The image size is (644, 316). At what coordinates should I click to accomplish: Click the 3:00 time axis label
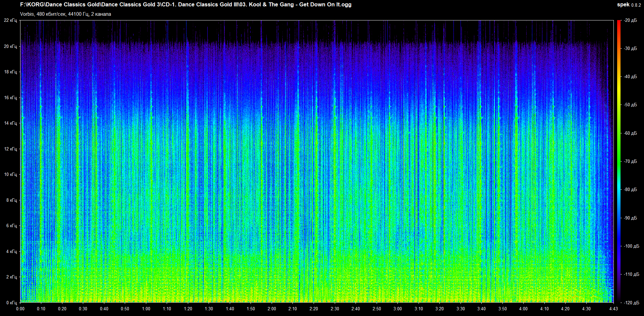pyautogui.click(x=397, y=309)
